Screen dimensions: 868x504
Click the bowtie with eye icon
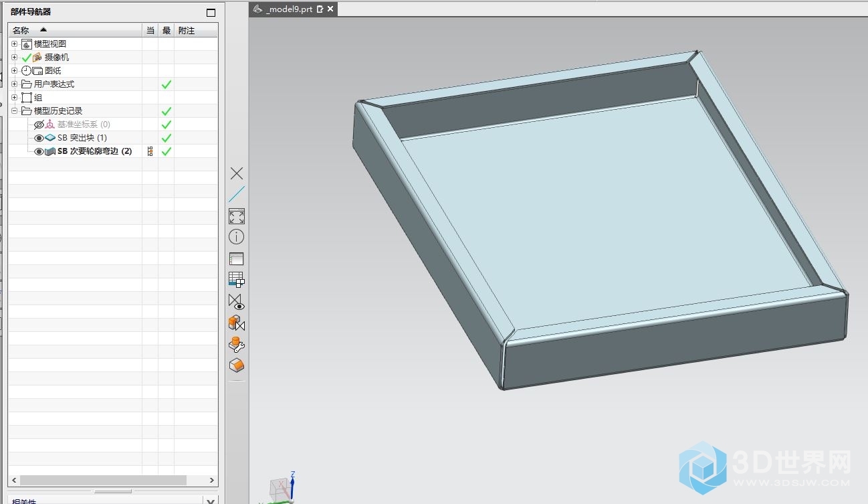[237, 302]
